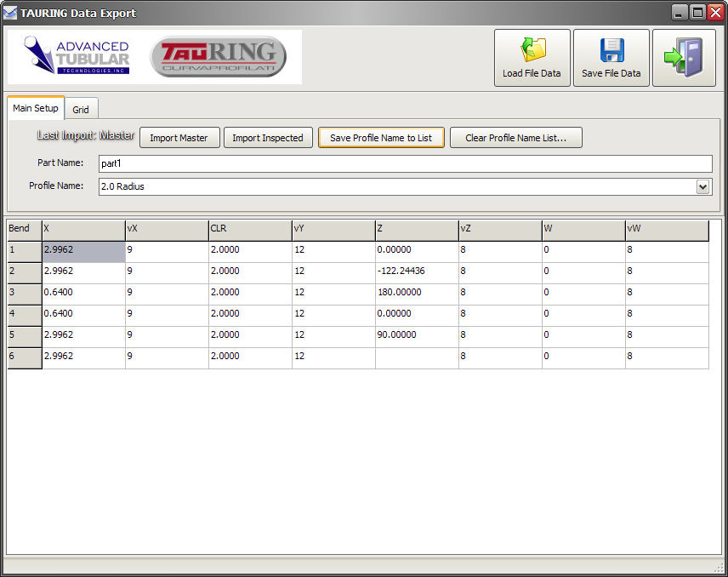Viewport: 728px width, 577px height.
Task: Select row header for bend 6
Action: 24,357
